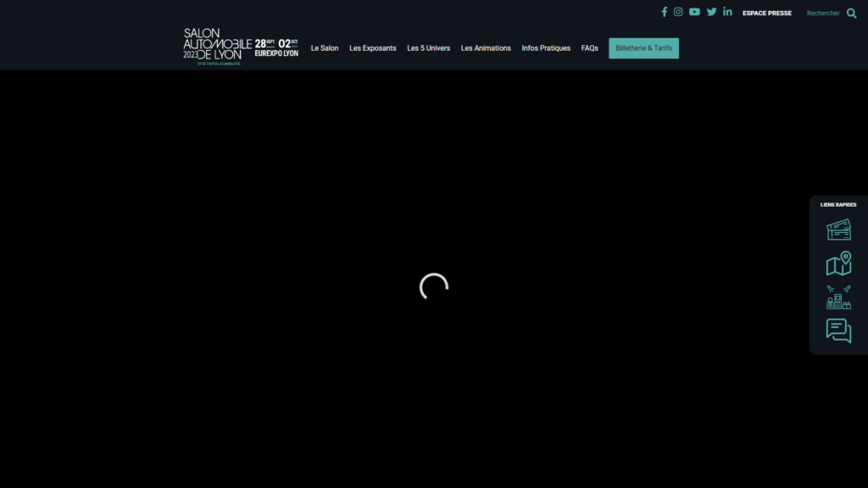Open the Instagram profile icon
868x488 pixels.
pos(678,12)
